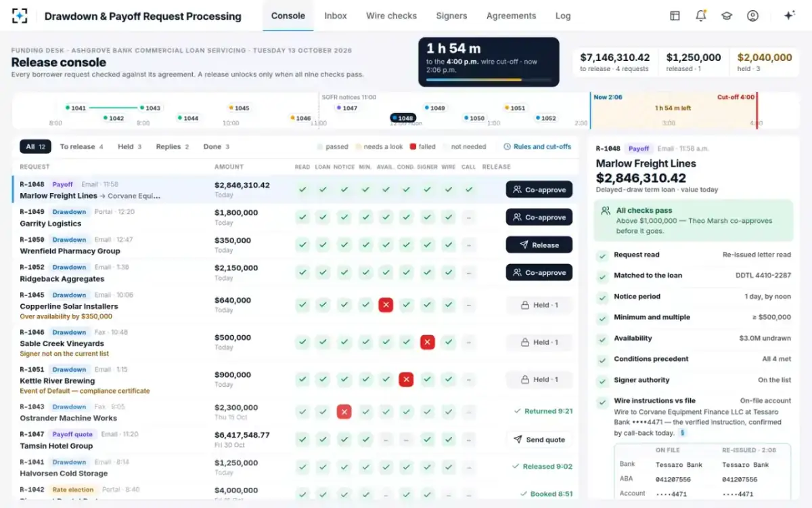Click the check icon next to Notice period
Viewport: 812px width, 508px height.
click(x=602, y=297)
